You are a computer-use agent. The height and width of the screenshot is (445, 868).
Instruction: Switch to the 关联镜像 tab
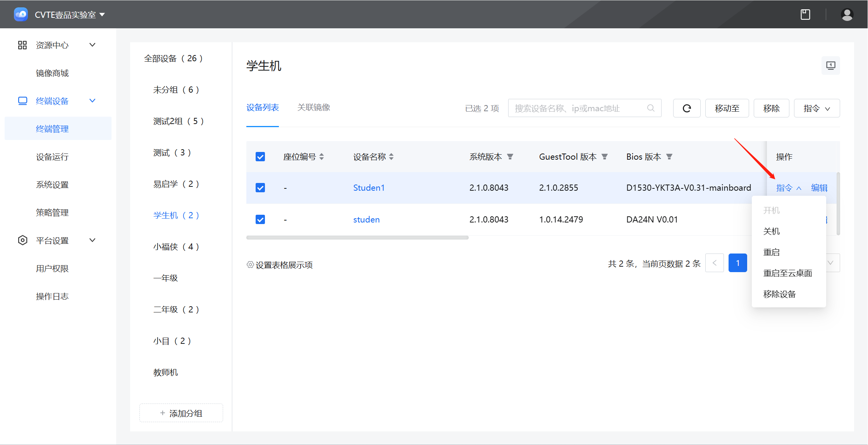coord(314,107)
